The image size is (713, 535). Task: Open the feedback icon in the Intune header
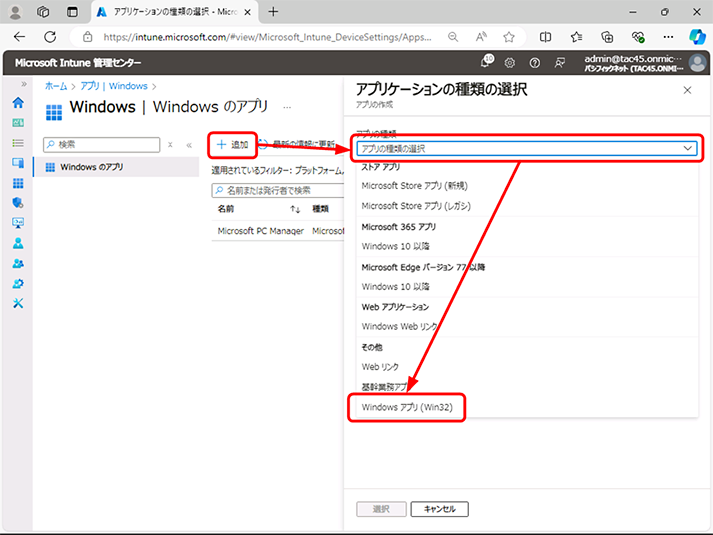(559, 63)
